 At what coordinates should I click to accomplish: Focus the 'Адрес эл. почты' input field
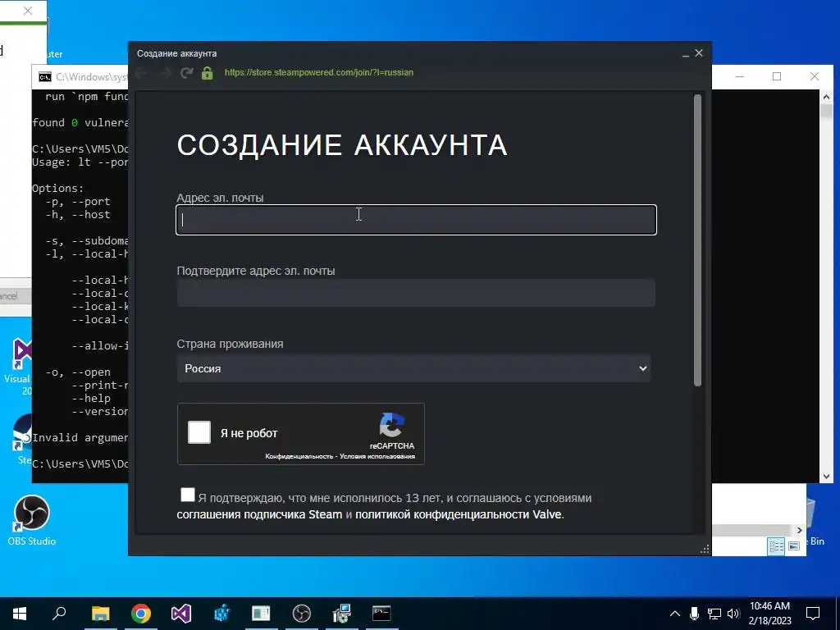416,220
